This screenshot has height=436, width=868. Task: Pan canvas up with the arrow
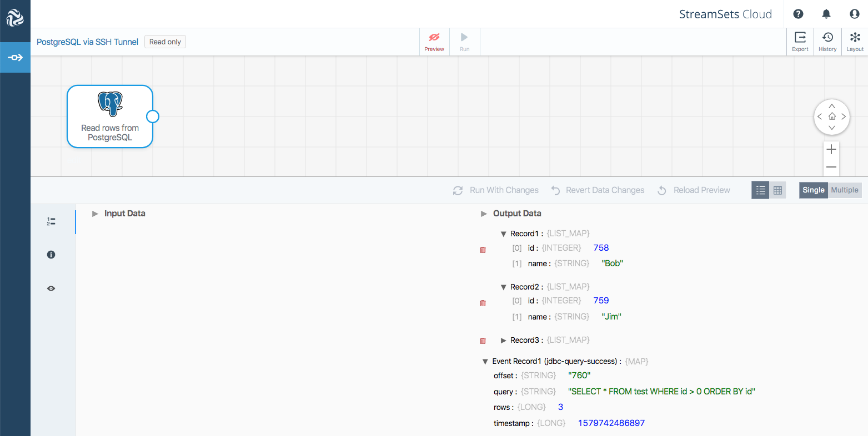click(x=832, y=106)
